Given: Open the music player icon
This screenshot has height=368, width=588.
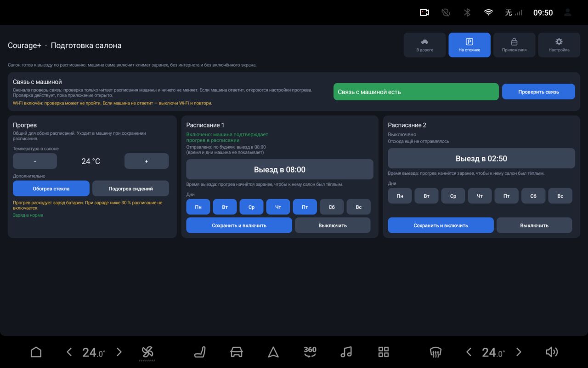Looking at the screenshot, I should click(346, 352).
